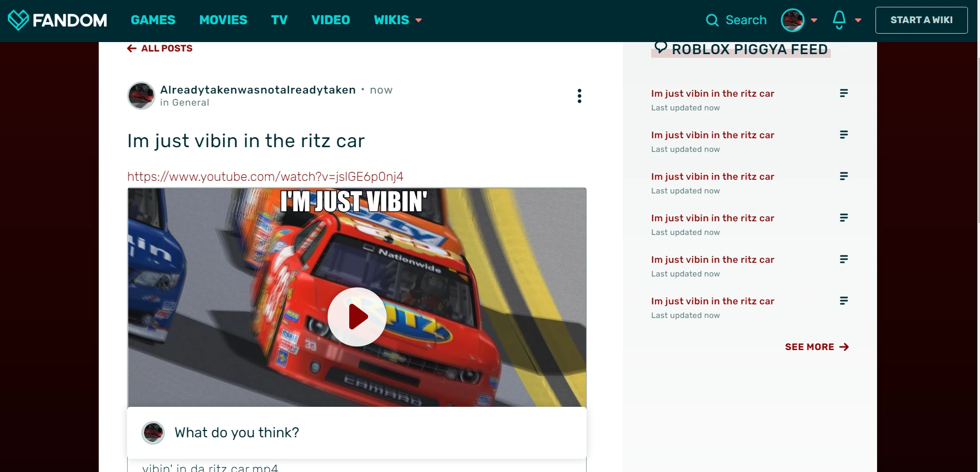Screen dimensions: 980x472
Task: Click the 'now' timestamp on the post
Action: pos(381,90)
